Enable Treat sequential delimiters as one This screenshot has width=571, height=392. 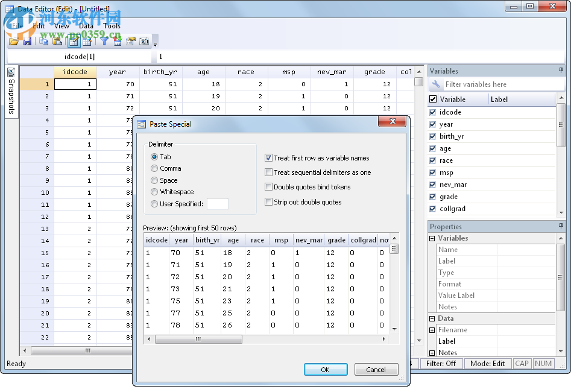[268, 172]
